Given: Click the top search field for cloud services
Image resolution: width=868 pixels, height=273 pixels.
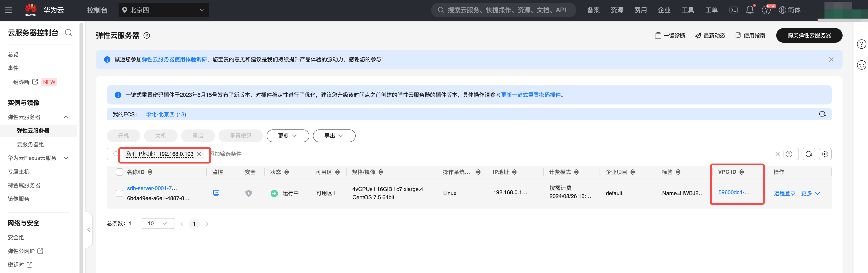Looking at the screenshot, I should tap(503, 10).
